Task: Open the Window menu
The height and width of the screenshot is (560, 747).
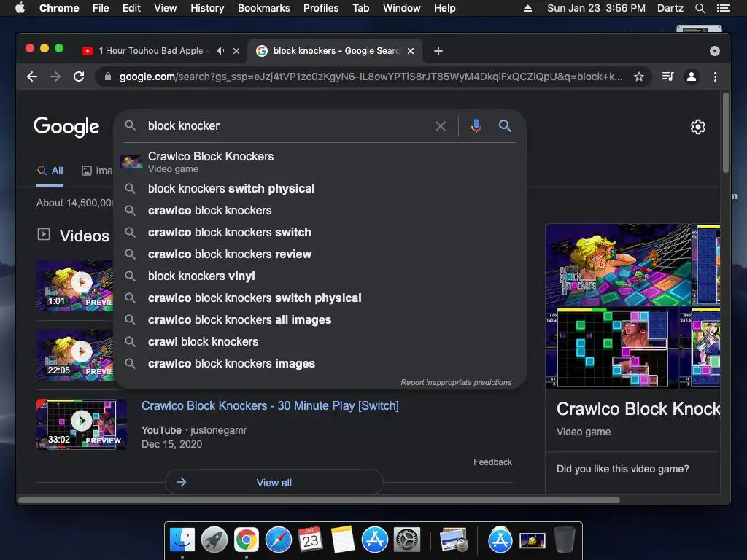Action: click(402, 8)
